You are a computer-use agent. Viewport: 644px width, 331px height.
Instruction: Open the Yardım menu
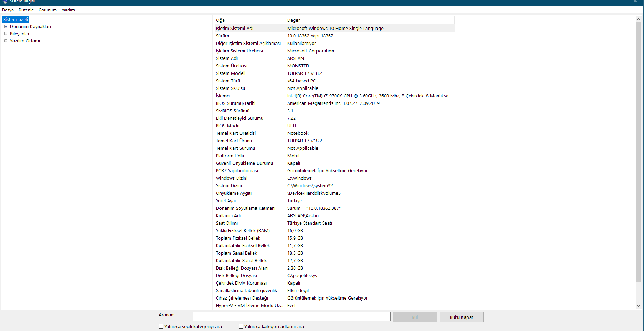(68, 10)
